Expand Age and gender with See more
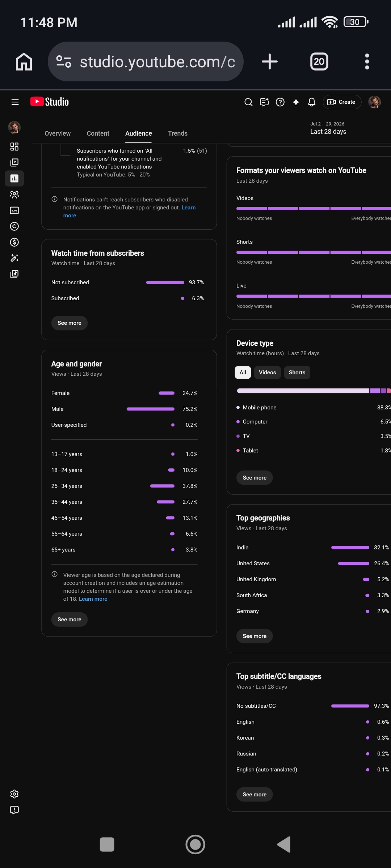This screenshot has height=868, width=391. [70, 620]
